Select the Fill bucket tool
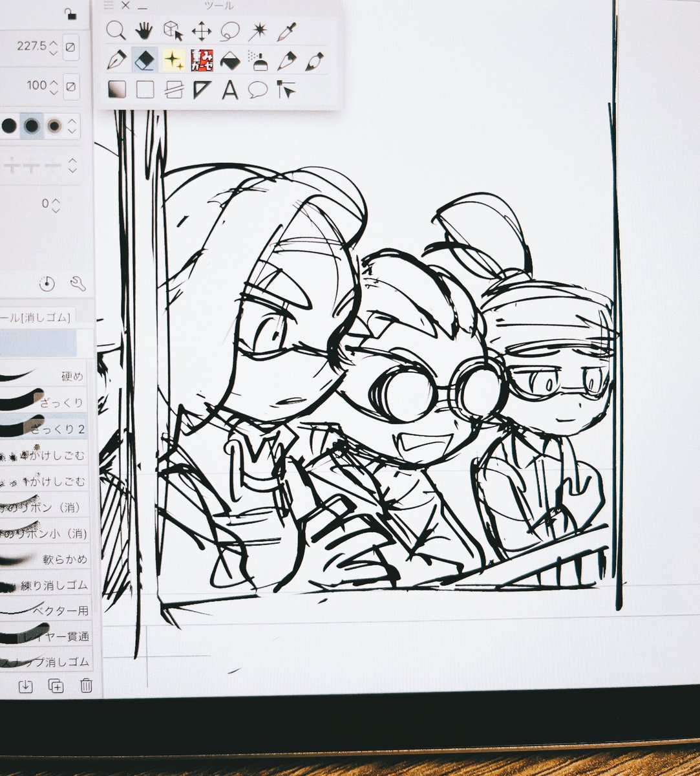This screenshot has height=776, width=700. point(230,61)
